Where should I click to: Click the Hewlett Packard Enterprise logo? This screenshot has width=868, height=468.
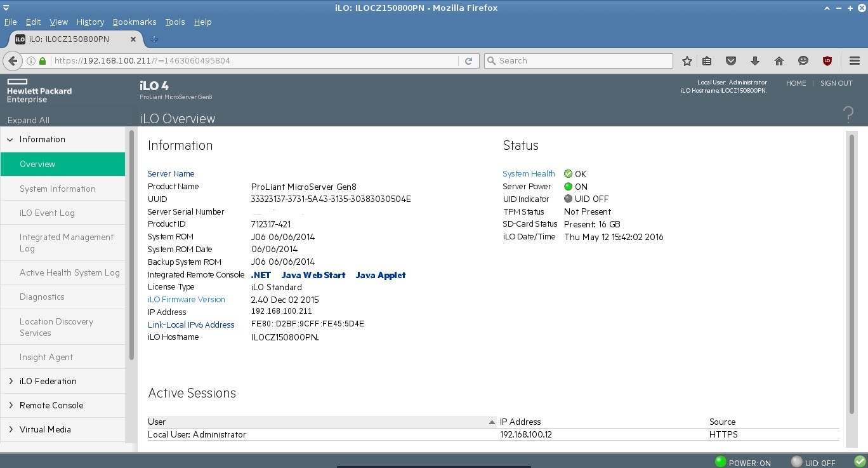[39, 91]
